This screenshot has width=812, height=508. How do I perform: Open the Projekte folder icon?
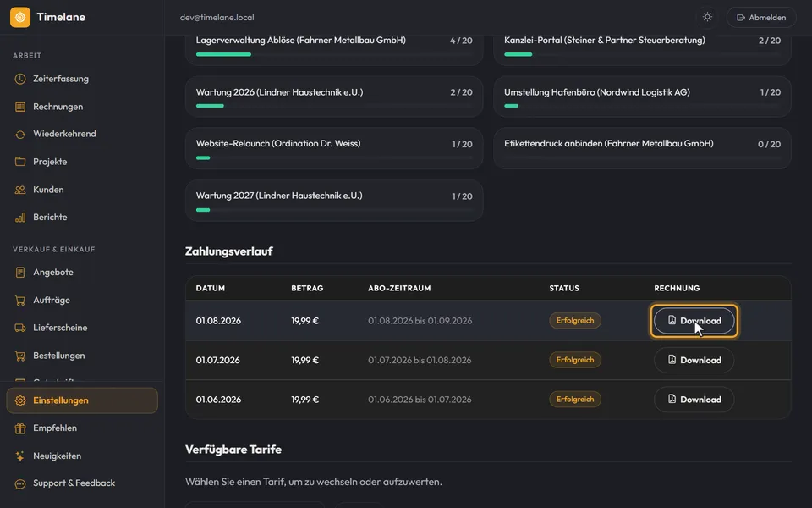pyautogui.click(x=20, y=162)
